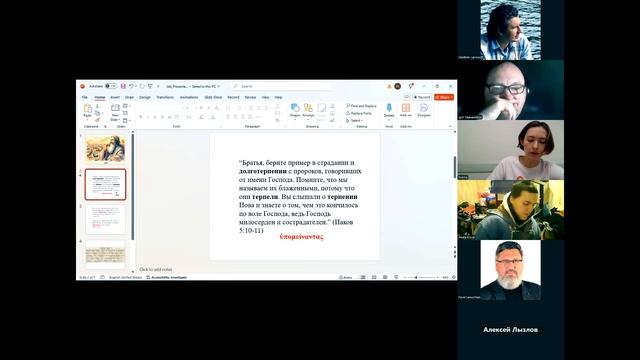640x360 pixels.
Task: Click the Accessibility: Investigate status entry
Action: 167,277
